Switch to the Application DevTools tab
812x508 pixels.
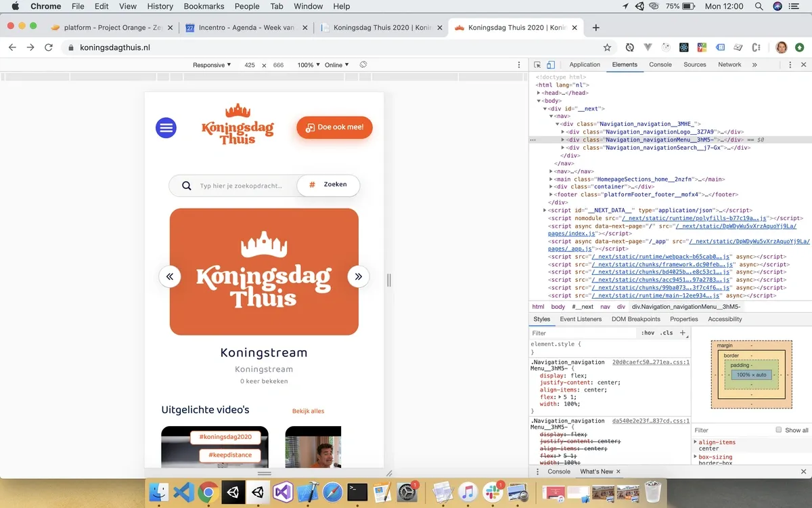pyautogui.click(x=585, y=65)
